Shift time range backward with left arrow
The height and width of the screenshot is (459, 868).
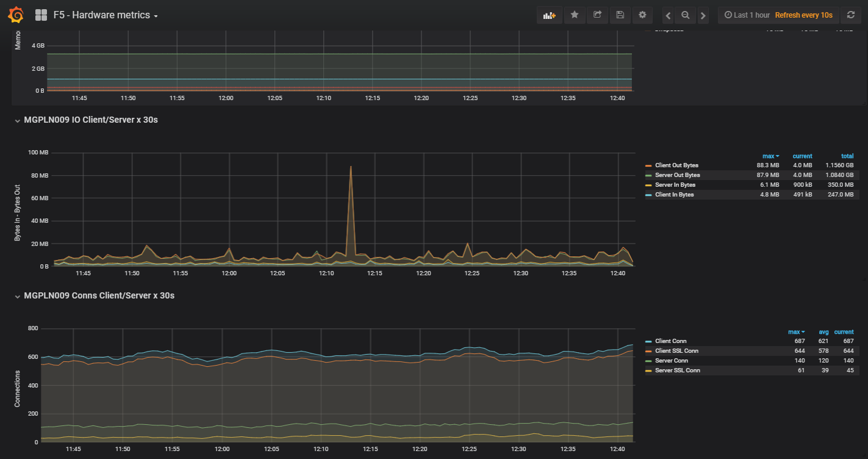click(x=669, y=15)
